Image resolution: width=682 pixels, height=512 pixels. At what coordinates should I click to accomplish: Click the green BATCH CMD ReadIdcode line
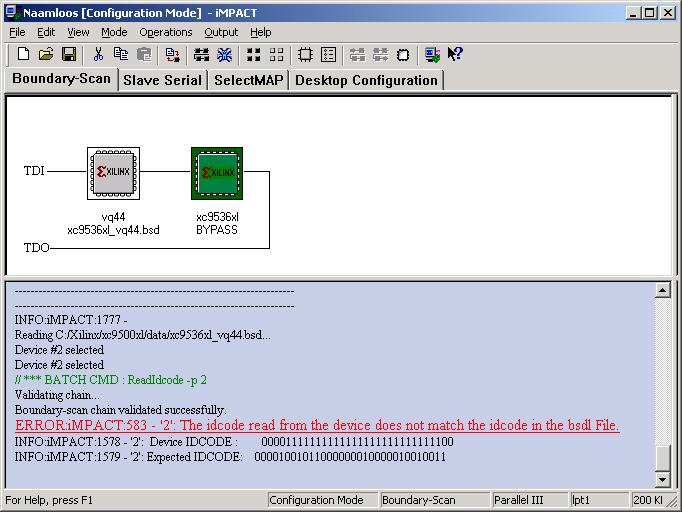110,380
